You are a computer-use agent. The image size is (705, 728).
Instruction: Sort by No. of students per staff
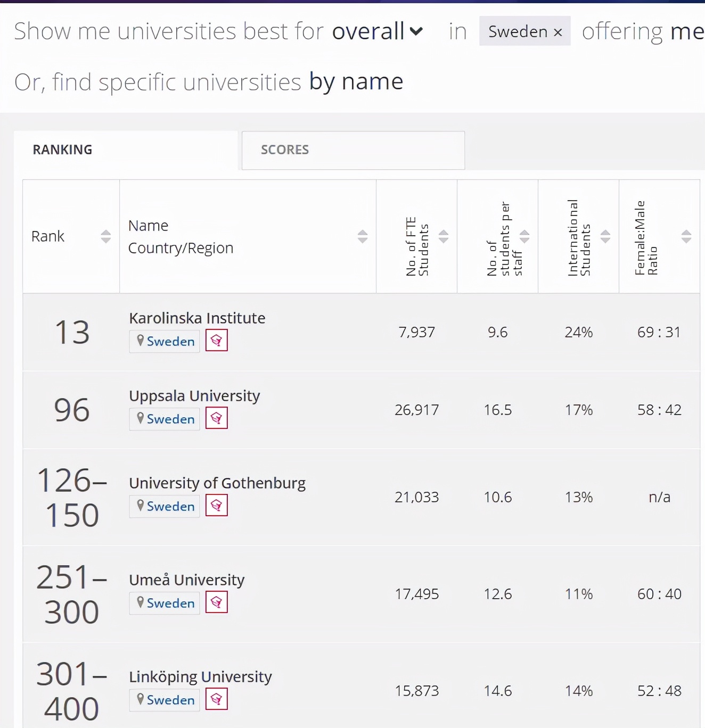(x=524, y=236)
